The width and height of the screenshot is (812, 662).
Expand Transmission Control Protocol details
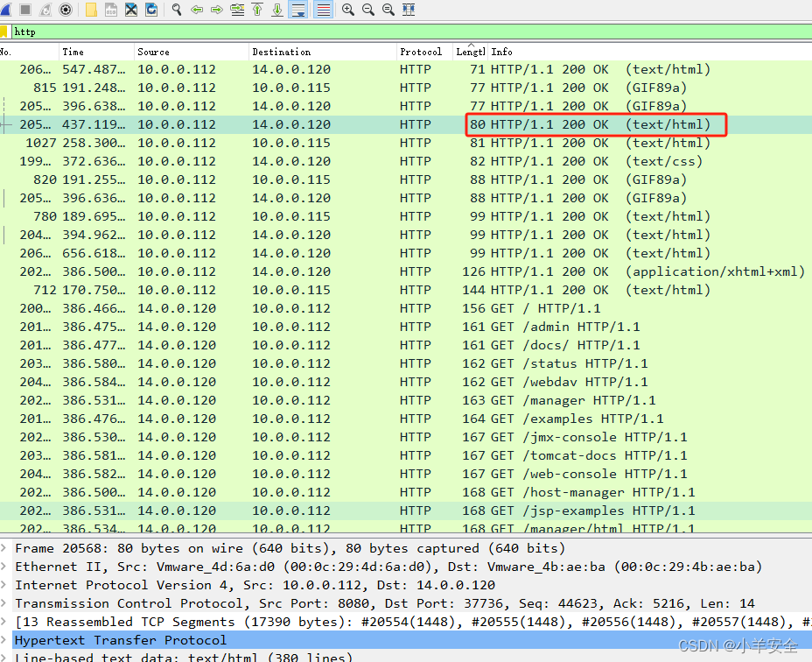click(x=7, y=603)
